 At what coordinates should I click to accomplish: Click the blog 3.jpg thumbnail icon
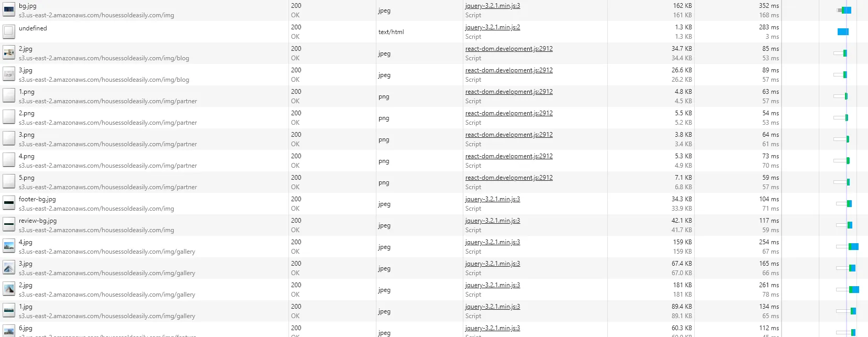tap(9, 74)
